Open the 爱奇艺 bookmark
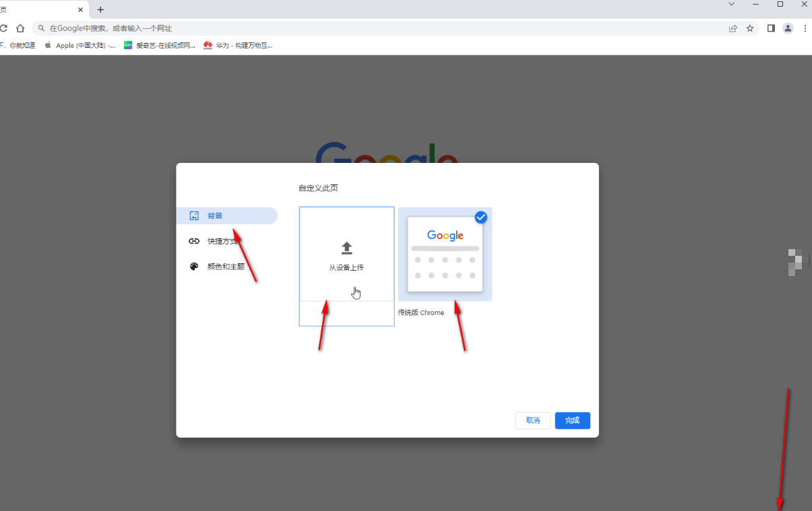This screenshot has width=812, height=511. [160, 45]
